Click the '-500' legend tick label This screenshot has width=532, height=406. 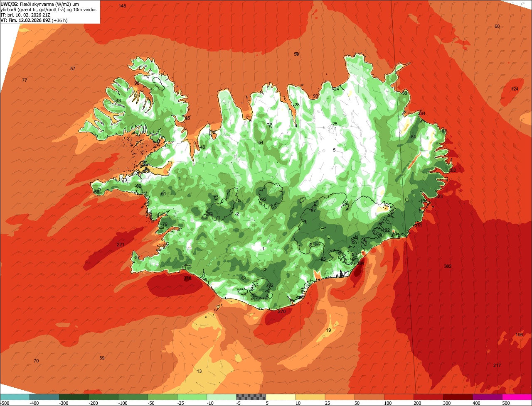(5, 403)
